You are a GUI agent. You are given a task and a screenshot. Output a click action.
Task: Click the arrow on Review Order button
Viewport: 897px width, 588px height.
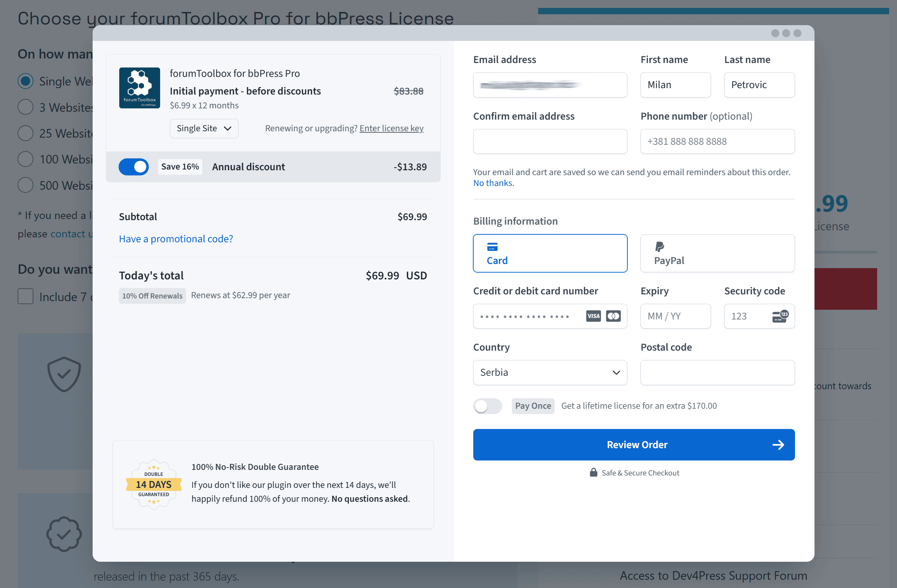tap(778, 445)
